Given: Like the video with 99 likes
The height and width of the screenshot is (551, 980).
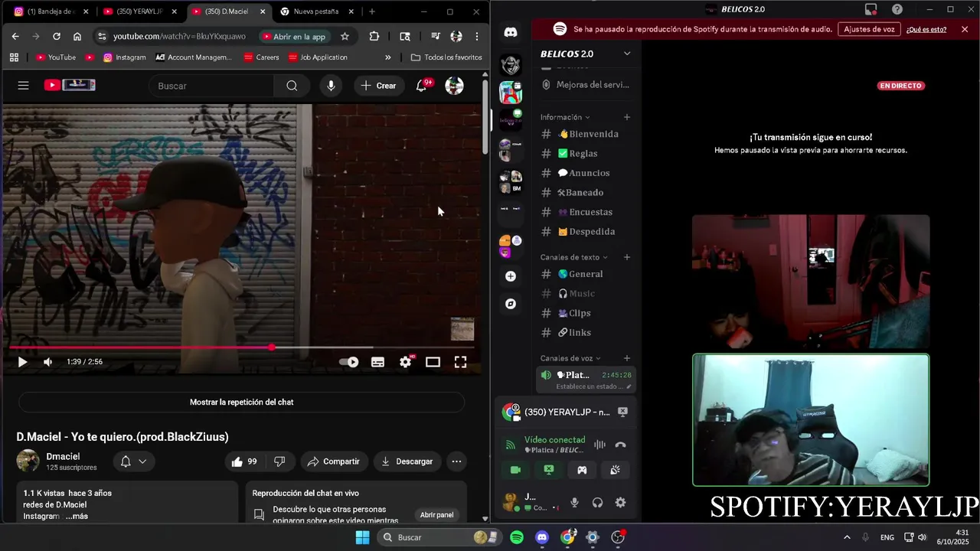Looking at the screenshot, I should (x=244, y=461).
